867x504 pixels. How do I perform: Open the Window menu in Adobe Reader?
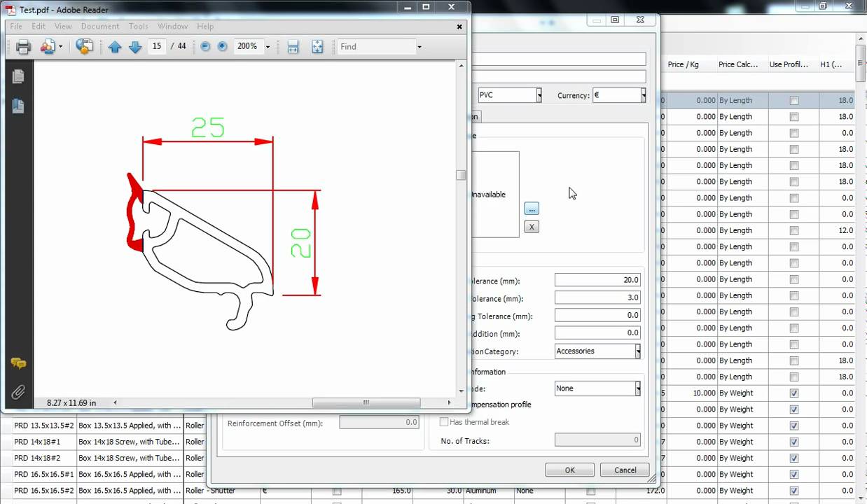point(172,27)
